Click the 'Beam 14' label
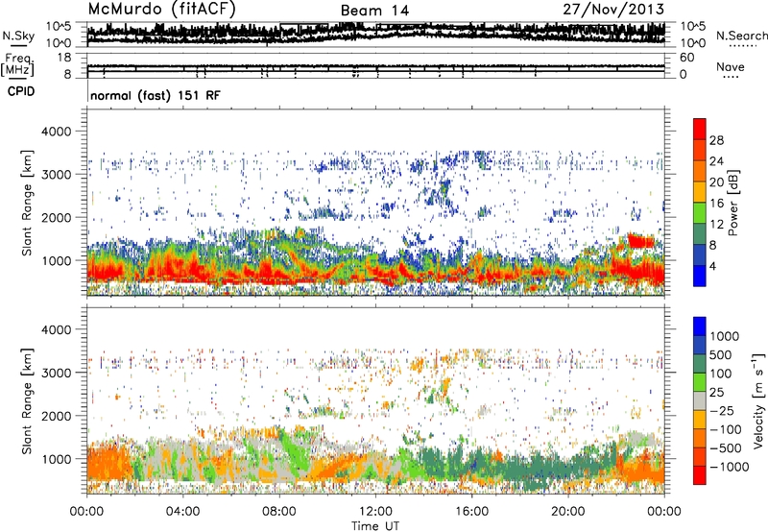 [374, 11]
